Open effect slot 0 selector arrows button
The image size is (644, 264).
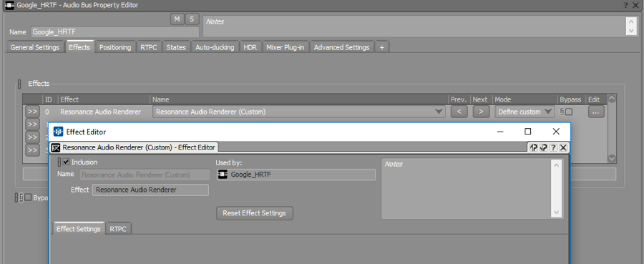click(32, 112)
